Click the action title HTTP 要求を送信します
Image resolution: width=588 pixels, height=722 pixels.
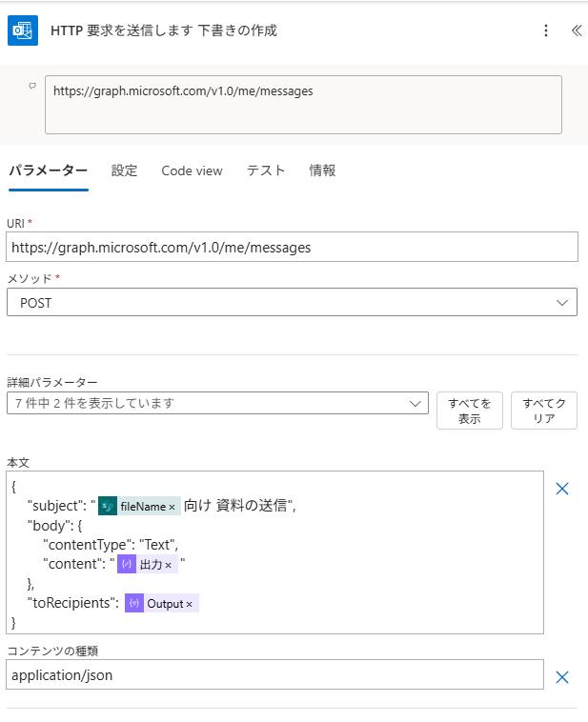click(164, 30)
